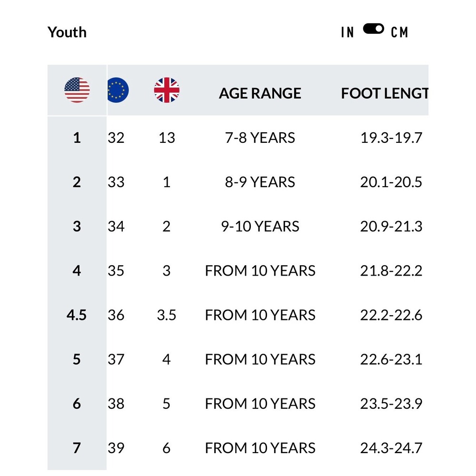Click the EU flag icon
This screenshot has height=476, width=476.
pyautogui.click(x=118, y=90)
